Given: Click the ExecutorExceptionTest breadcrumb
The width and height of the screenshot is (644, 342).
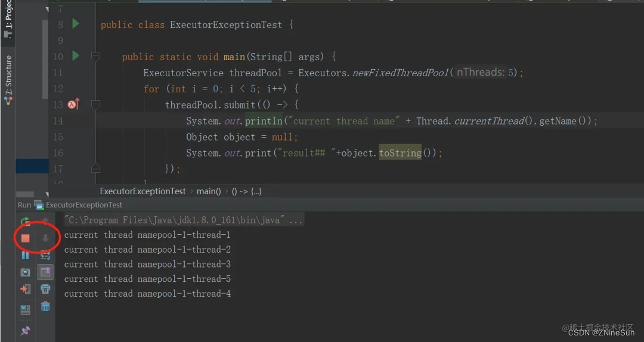Looking at the screenshot, I should coord(143,191).
